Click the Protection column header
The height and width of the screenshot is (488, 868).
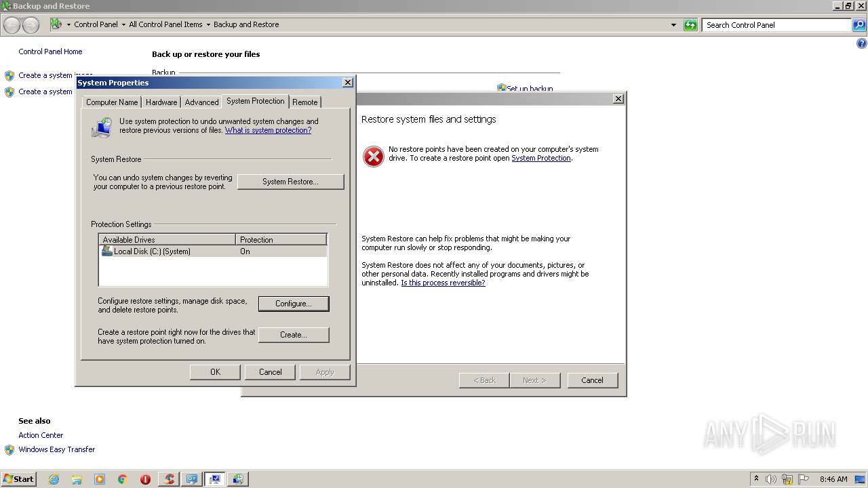pyautogui.click(x=281, y=240)
